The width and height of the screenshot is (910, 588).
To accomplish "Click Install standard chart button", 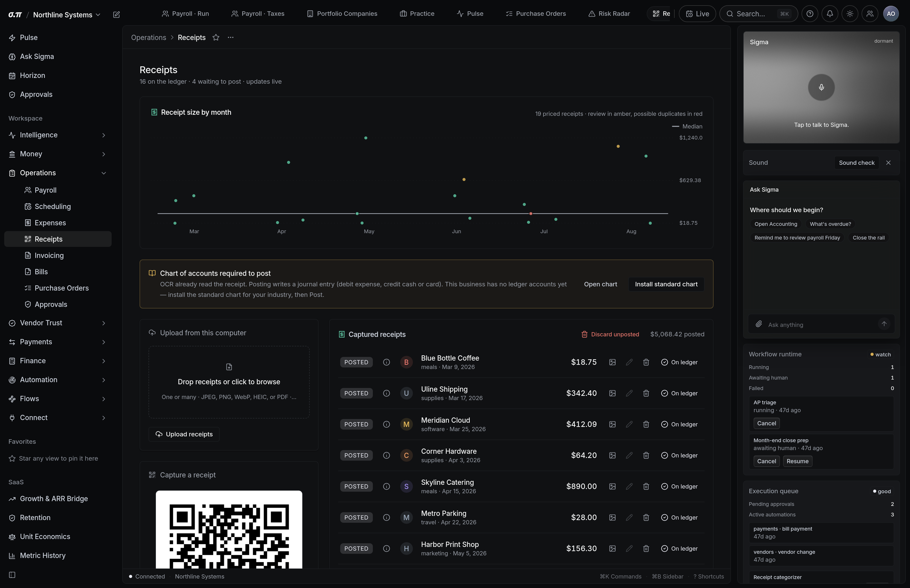I will (x=666, y=285).
